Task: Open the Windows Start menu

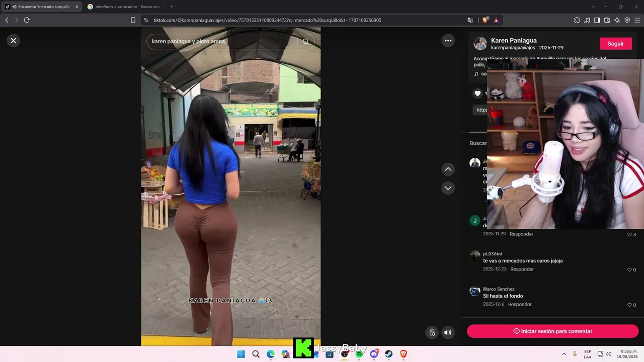Action: pyautogui.click(x=241, y=354)
